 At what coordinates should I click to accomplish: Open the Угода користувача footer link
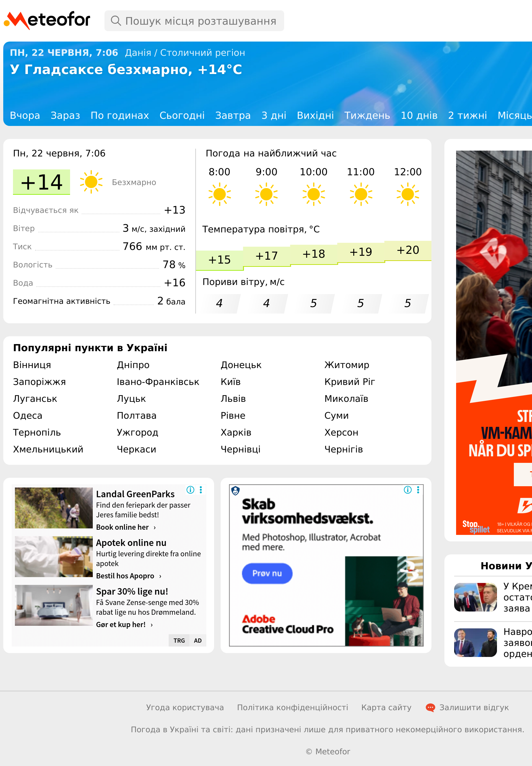(185, 707)
